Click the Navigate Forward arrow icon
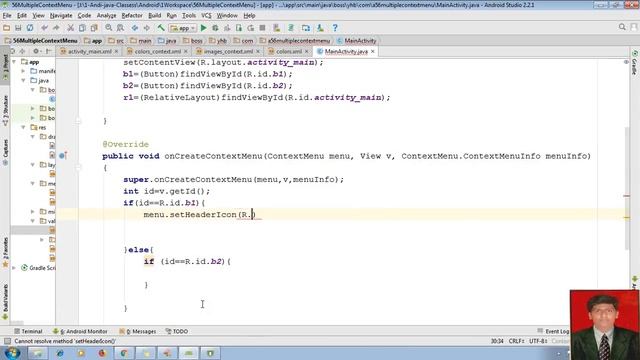 point(147,28)
